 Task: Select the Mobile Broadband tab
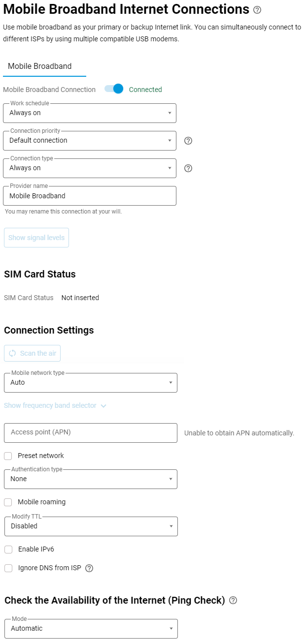40,66
